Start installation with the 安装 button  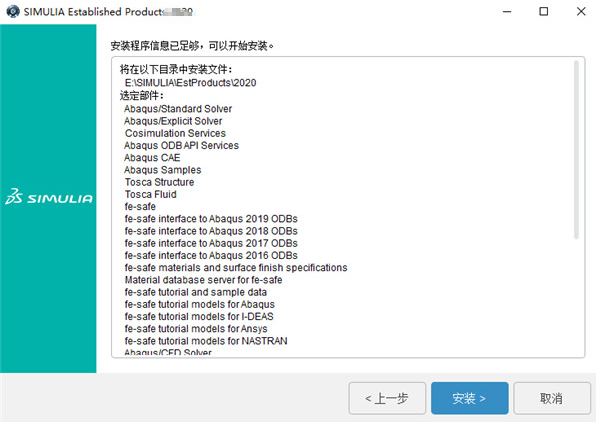pyautogui.click(x=469, y=398)
